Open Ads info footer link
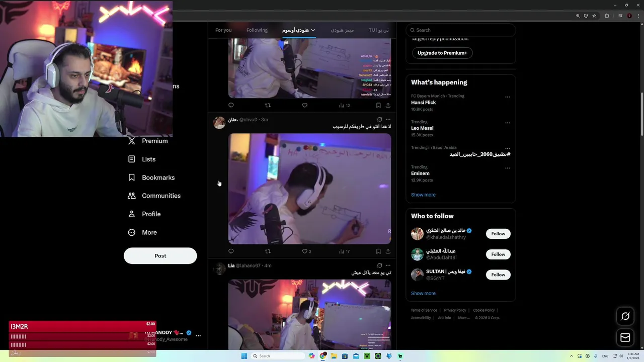 [x=444, y=318]
